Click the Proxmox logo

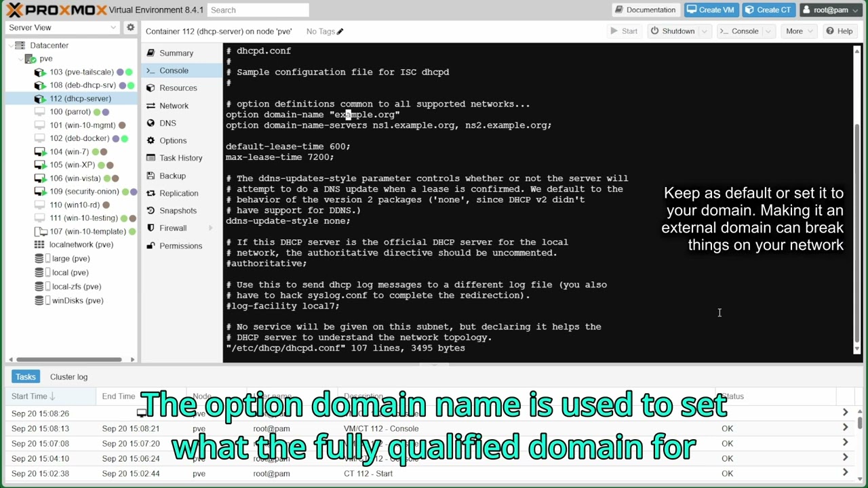coord(57,10)
